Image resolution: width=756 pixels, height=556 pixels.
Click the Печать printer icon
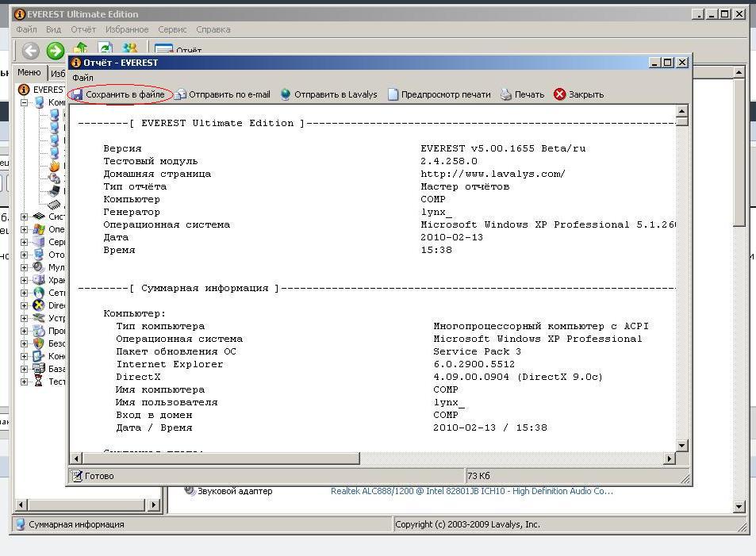click(x=506, y=94)
